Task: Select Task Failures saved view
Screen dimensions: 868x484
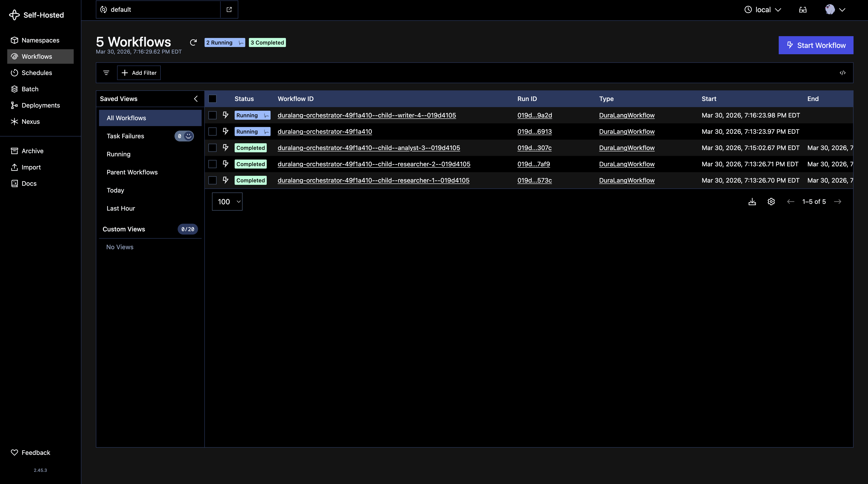Action: [x=150, y=136]
